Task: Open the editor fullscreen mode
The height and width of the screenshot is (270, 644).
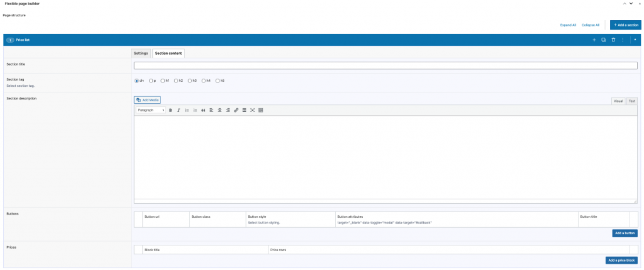Action: tap(253, 110)
